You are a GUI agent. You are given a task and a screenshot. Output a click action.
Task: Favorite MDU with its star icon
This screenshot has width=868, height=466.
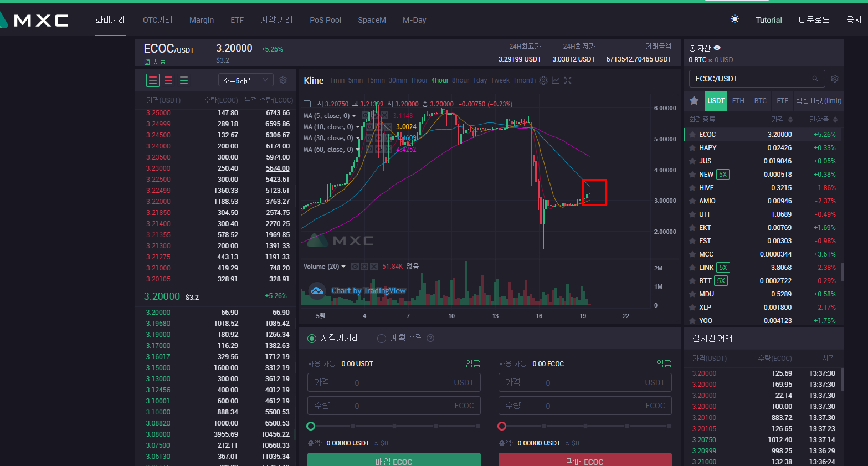(692, 294)
